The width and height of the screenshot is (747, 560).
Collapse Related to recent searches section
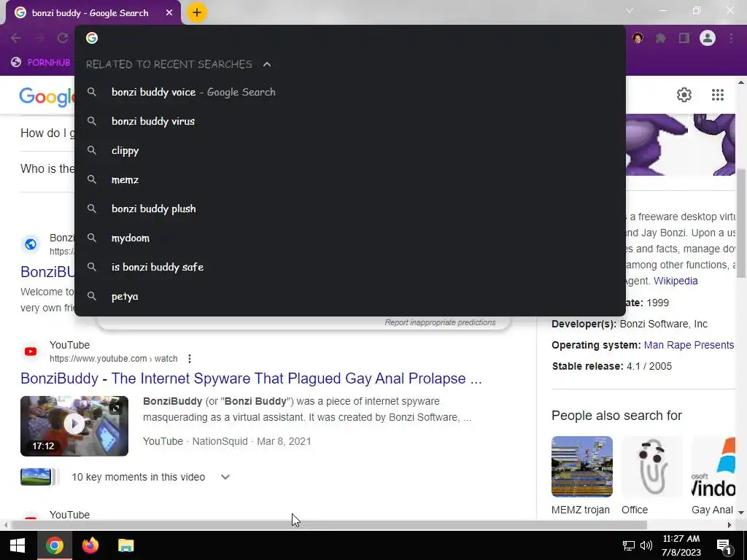click(267, 64)
